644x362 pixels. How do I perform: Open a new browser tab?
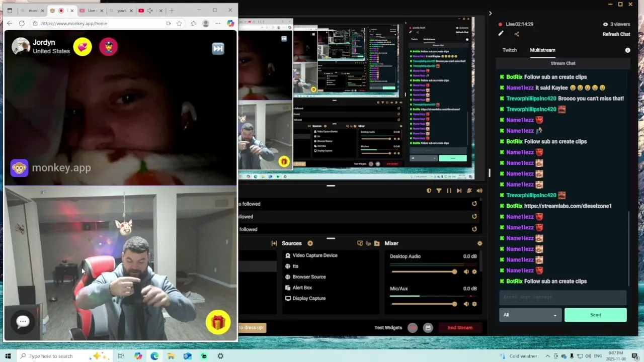coord(172,11)
